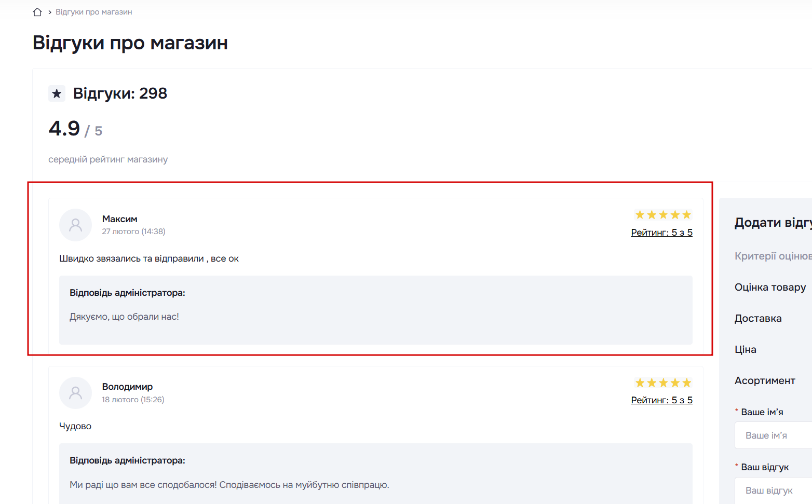The height and width of the screenshot is (504, 812).
Task: Click the home icon in the breadcrumb
Action: pyautogui.click(x=37, y=12)
